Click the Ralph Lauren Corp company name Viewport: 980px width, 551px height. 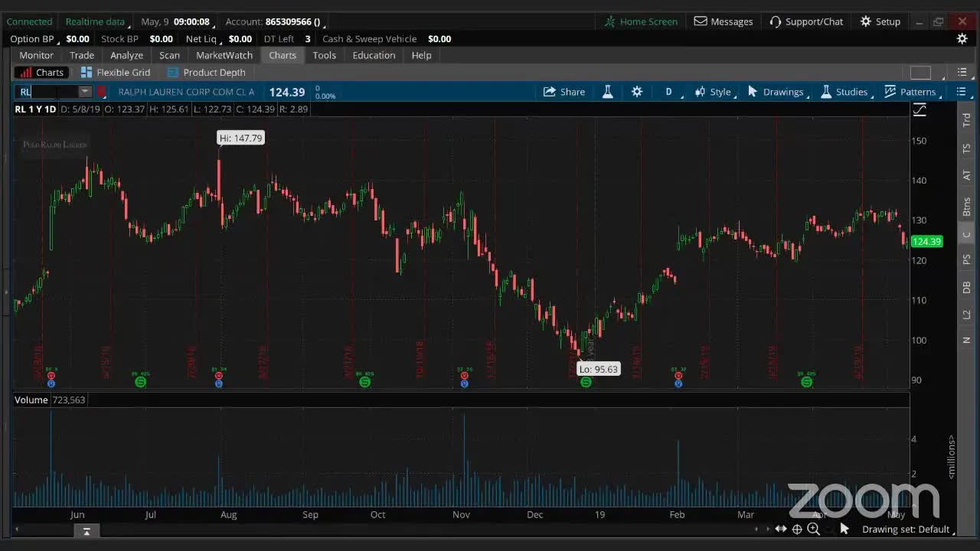coord(186,92)
